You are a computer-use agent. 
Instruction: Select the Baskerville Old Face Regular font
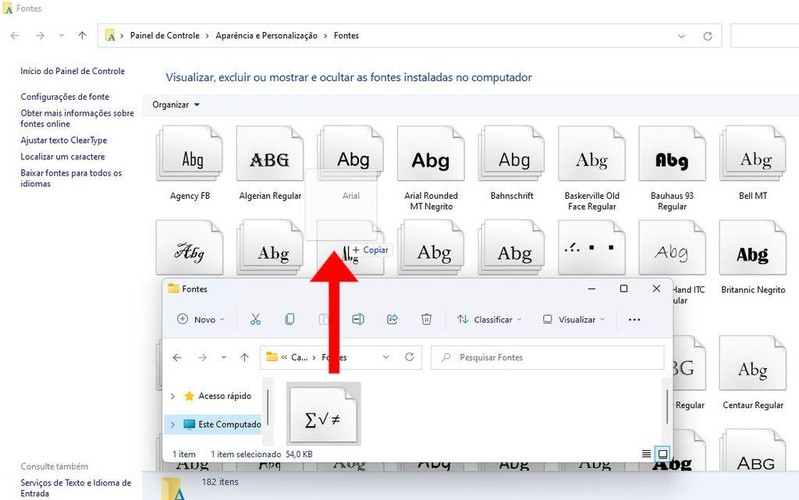point(592,169)
